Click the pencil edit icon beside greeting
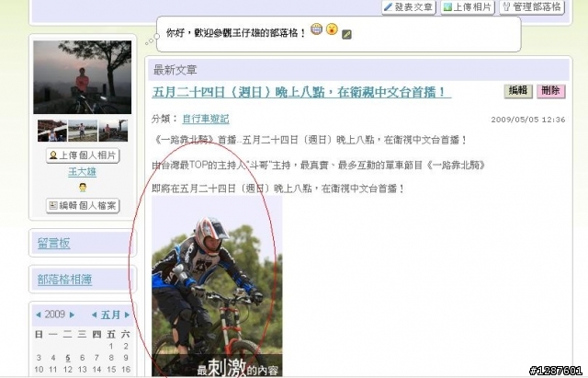Screen dimensions: 588x378 [x=347, y=35]
